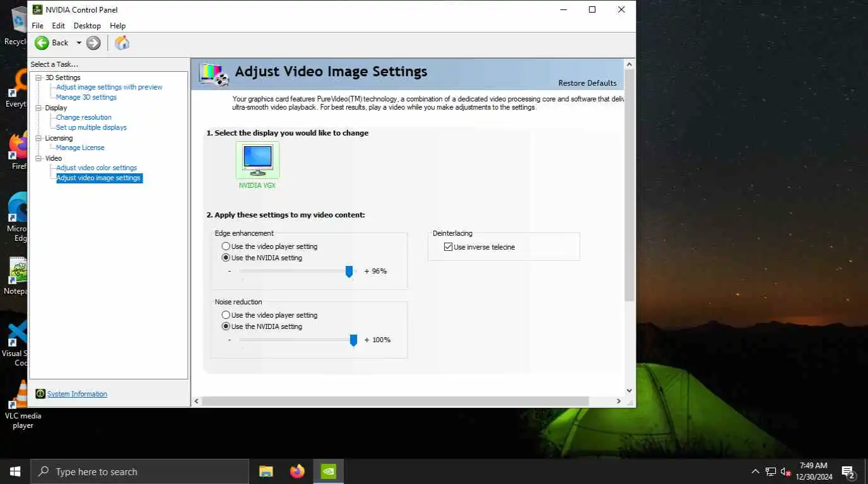This screenshot has width=868, height=484.
Task: Maximize the NVIDIA Control Panel window
Action: (592, 9)
